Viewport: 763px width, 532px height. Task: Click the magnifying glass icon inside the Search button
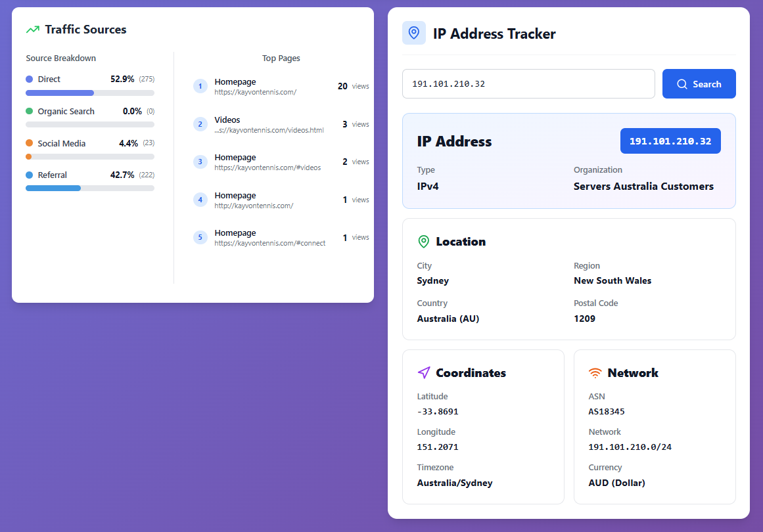[682, 83]
